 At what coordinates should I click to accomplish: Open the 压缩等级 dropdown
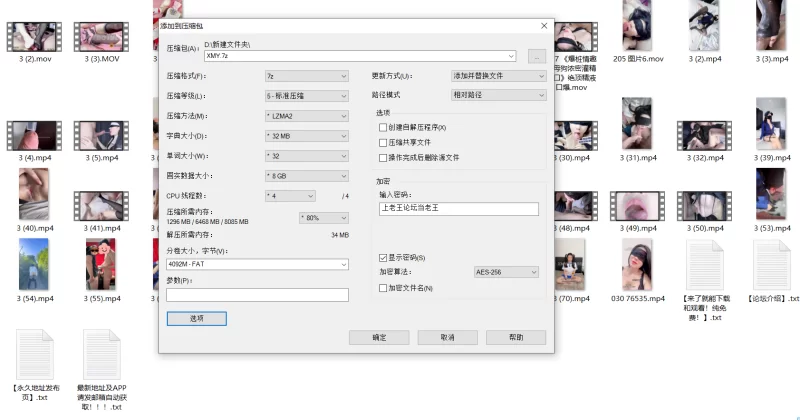coord(307,96)
